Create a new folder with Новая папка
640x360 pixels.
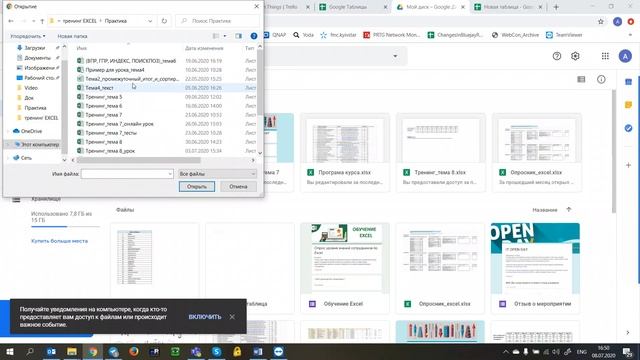coord(72,36)
